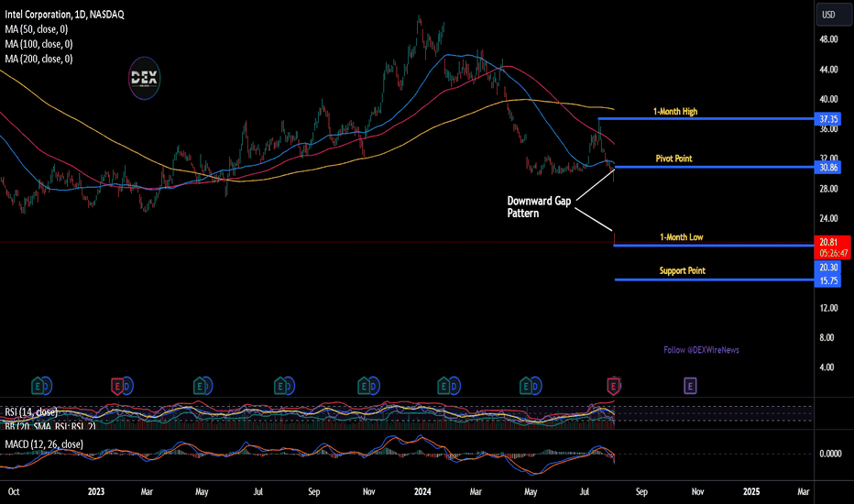Click the 37.35 price label
This screenshot has width=854, height=504.
click(x=827, y=119)
